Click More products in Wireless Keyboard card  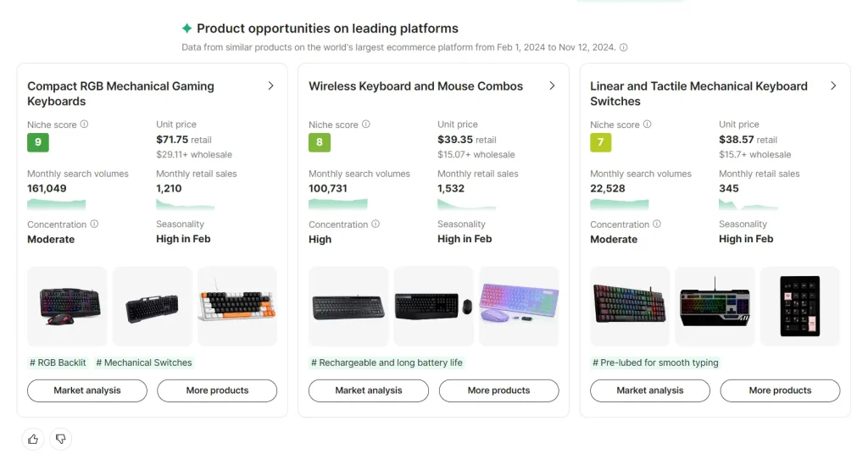click(x=498, y=390)
